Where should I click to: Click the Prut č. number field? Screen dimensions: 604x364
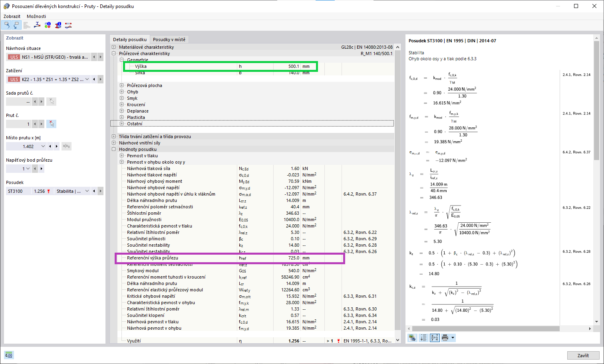(x=18, y=124)
